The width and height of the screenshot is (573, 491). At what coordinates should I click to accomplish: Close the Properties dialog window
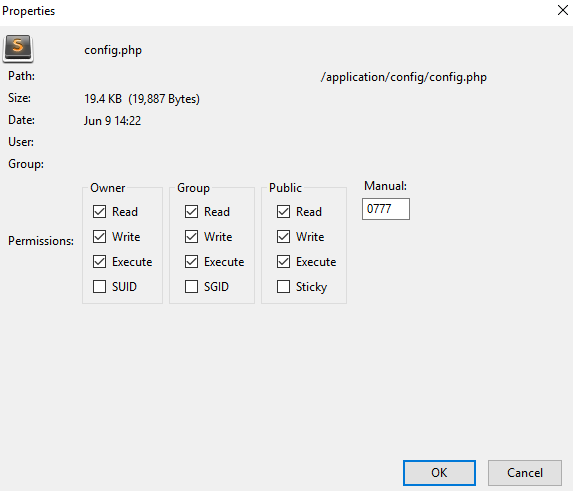[563, 10]
